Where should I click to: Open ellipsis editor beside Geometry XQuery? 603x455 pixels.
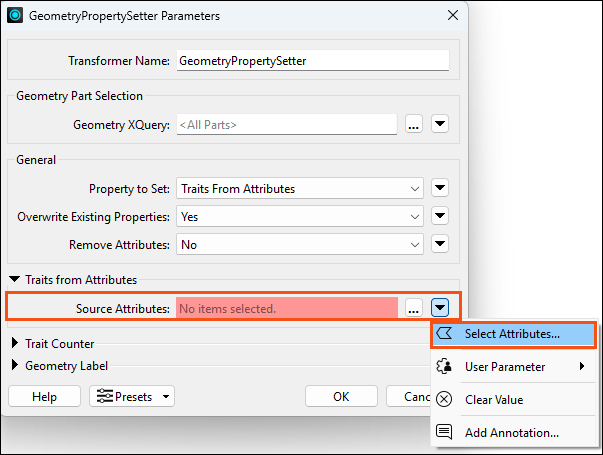pos(414,124)
